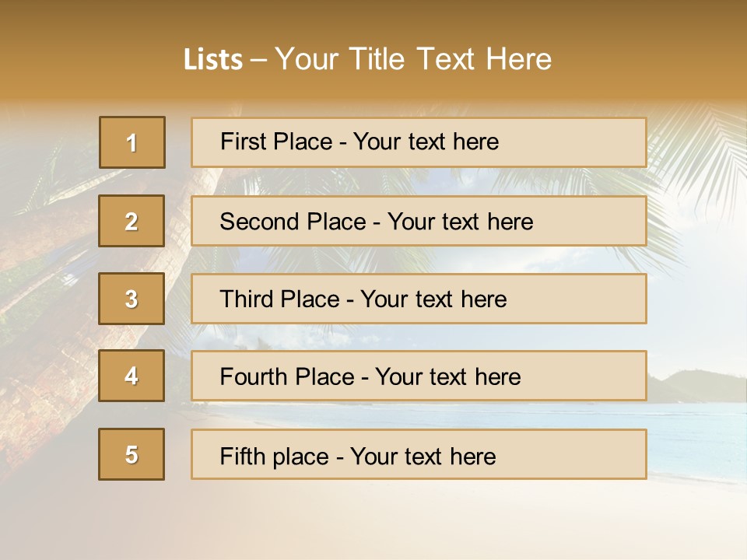Click the dash in the slide title
This screenshot has width=747, height=560.
[x=259, y=60]
